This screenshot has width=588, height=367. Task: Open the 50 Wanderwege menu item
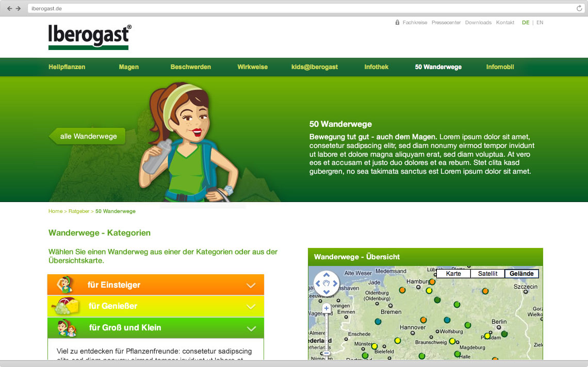(438, 67)
